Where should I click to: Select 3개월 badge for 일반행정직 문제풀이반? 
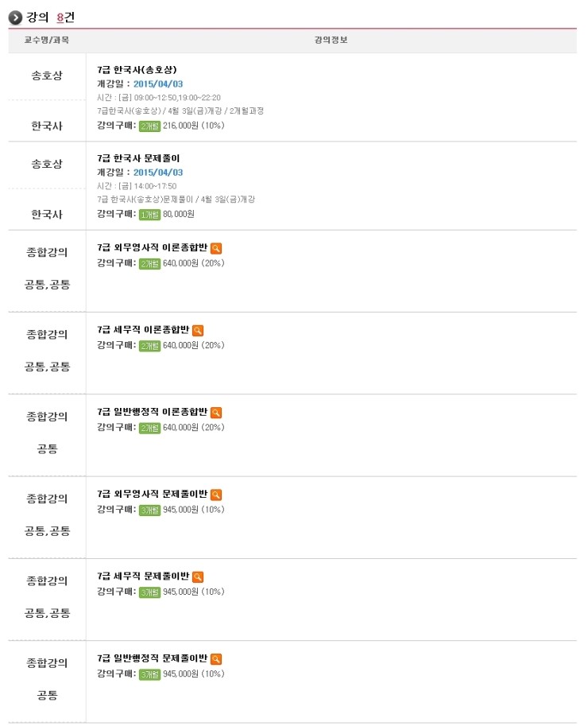tap(149, 674)
